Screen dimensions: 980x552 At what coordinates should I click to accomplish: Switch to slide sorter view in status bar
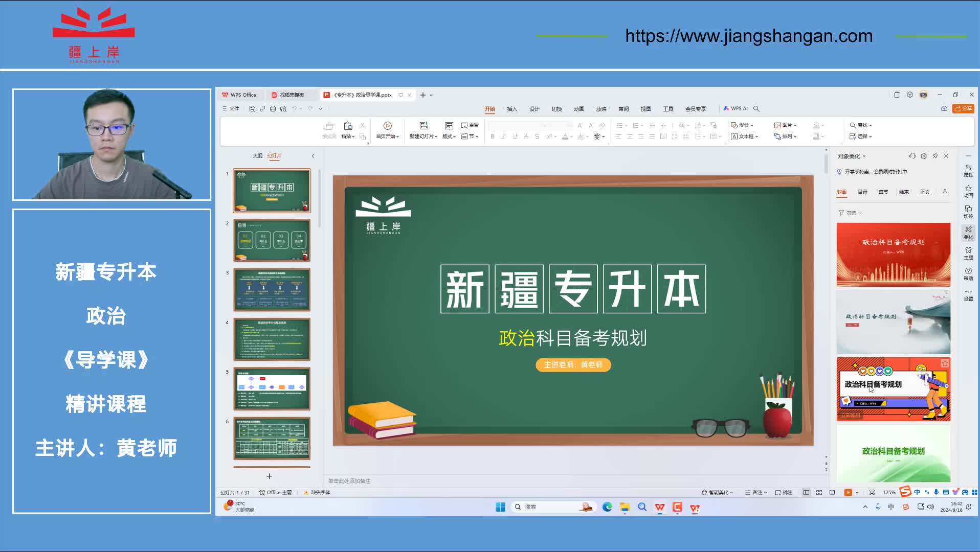(x=819, y=493)
